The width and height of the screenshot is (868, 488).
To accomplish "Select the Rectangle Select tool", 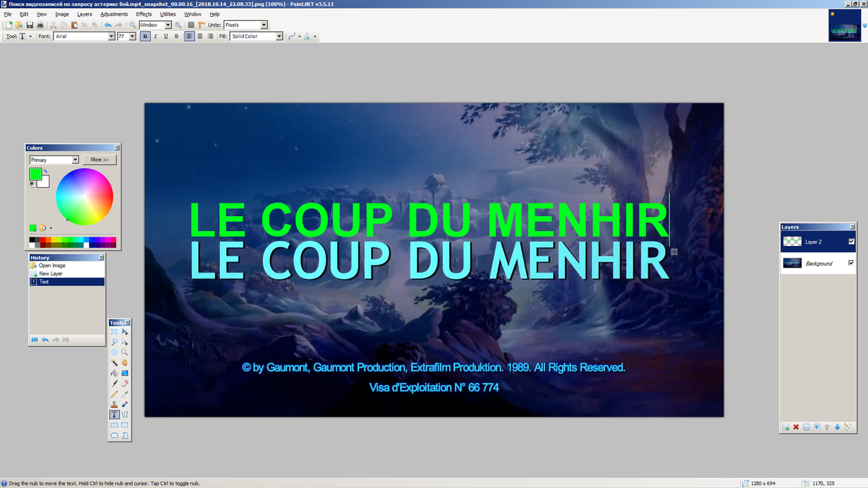I will point(114,331).
